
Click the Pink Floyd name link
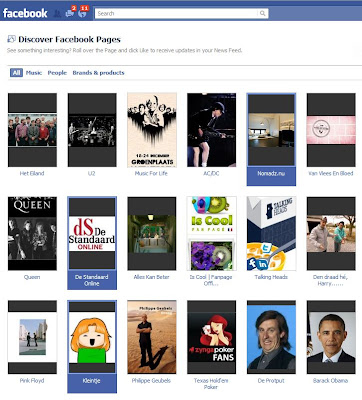[x=32, y=380]
